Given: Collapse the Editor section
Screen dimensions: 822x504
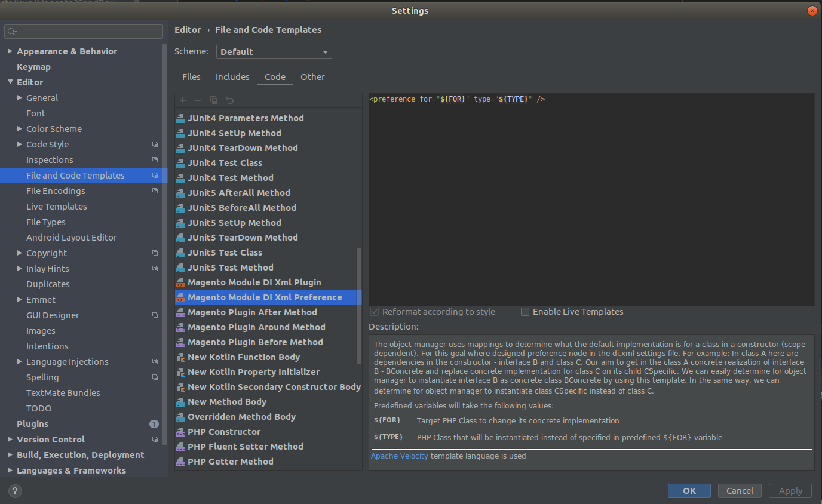Looking at the screenshot, I should coord(10,82).
